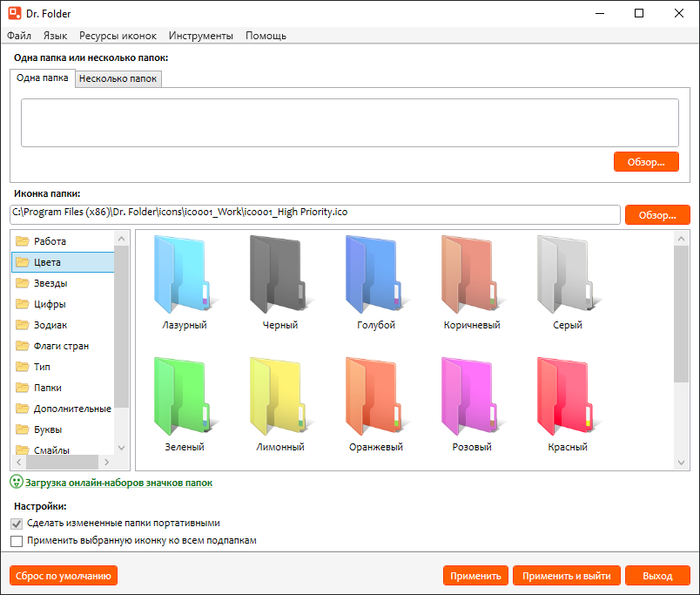
Task: Select the Флаги стран category
Action: pyautogui.click(x=61, y=346)
